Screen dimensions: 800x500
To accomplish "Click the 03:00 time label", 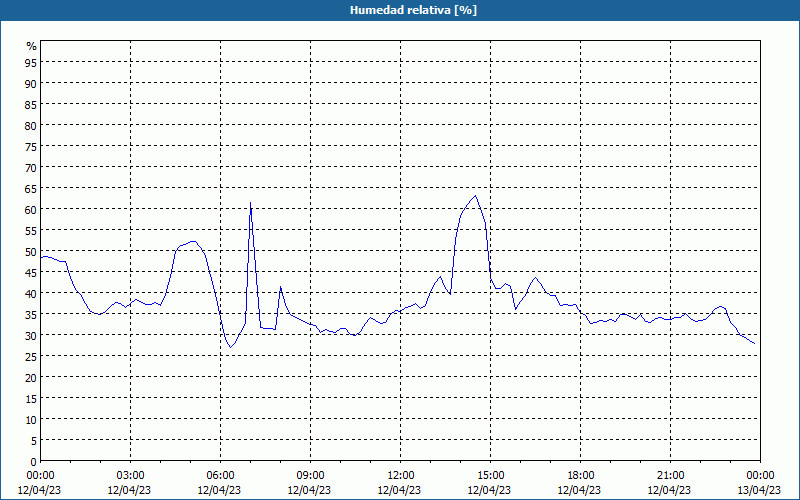I will (x=130, y=476).
